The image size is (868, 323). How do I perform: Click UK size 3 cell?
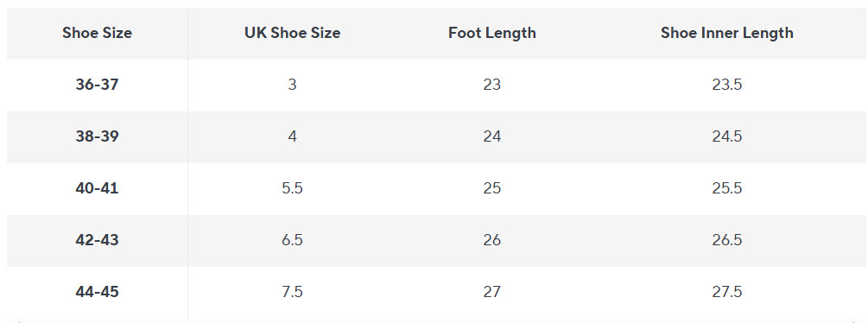click(292, 85)
